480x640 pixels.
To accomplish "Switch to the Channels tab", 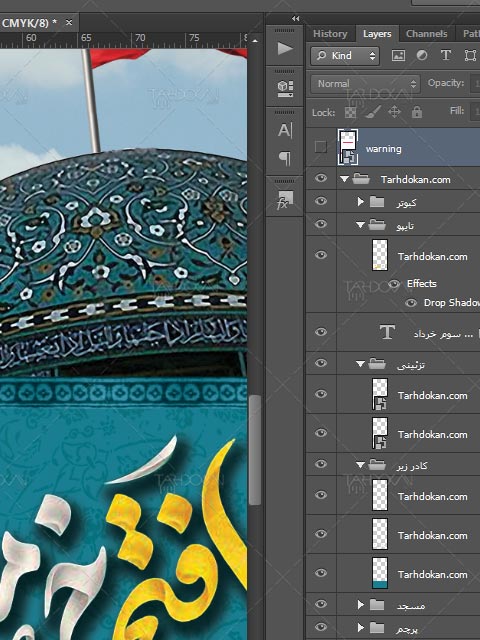I will pos(427,34).
